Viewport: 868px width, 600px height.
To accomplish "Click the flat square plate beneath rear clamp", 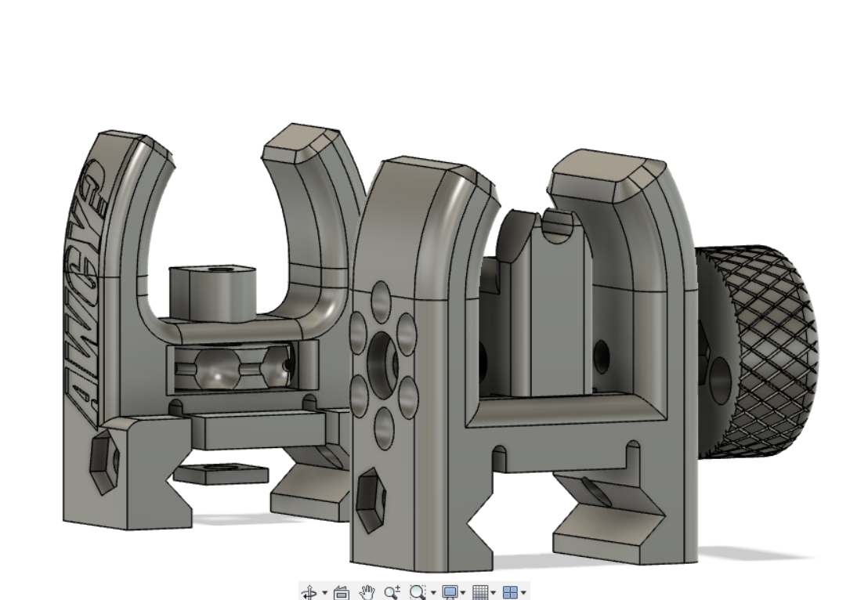I will 220,472.
